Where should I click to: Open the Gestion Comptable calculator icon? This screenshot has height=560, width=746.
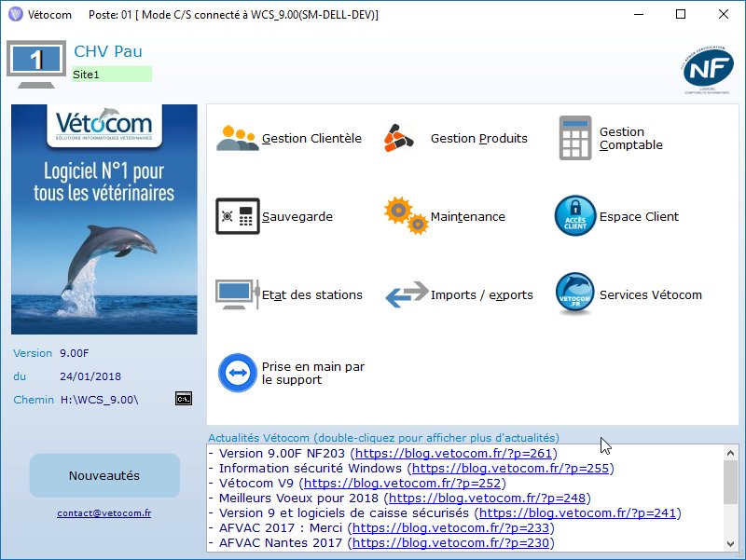click(x=575, y=138)
